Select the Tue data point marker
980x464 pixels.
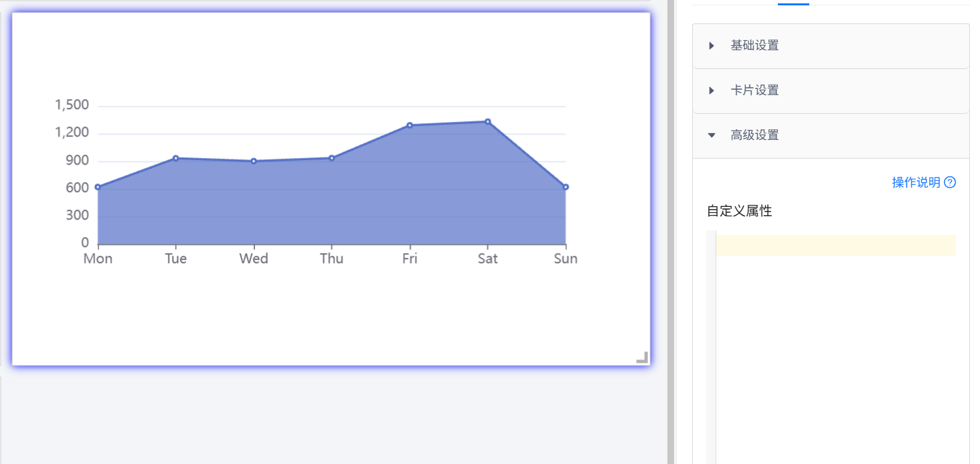point(175,158)
